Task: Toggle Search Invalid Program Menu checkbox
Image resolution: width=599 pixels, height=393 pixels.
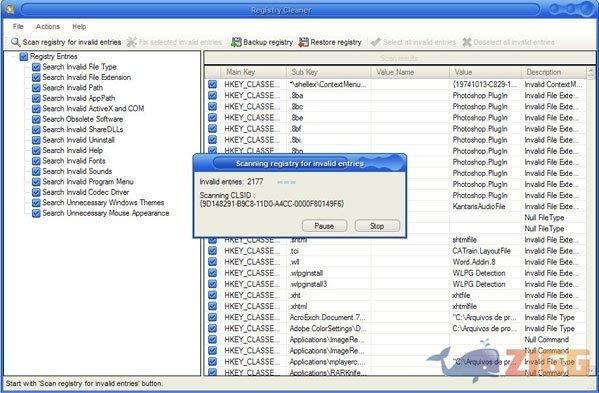Action: (36, 182)
